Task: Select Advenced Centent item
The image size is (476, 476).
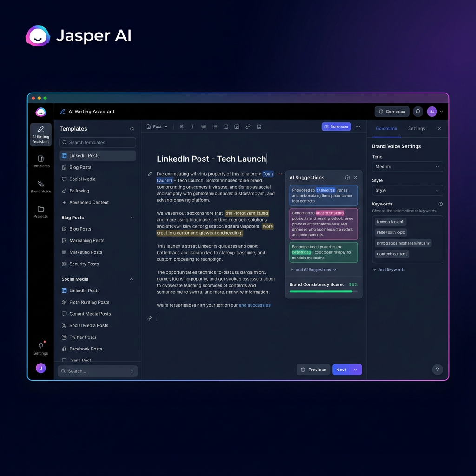Action: pos(98,203)
